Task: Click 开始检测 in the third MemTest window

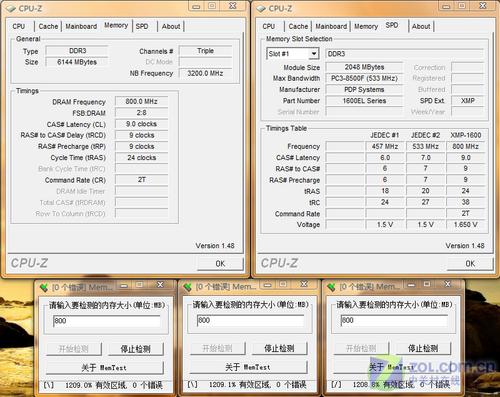Action: (361, 349)
